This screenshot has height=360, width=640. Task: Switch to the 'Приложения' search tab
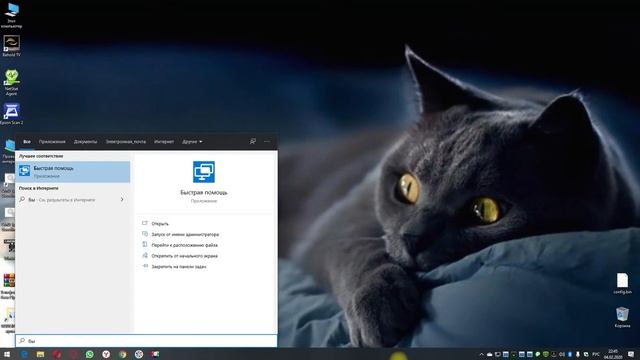52,142
